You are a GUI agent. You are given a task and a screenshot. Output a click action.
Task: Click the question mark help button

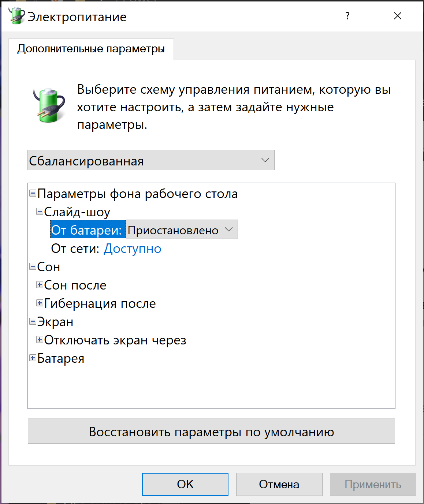click(347, 16)
